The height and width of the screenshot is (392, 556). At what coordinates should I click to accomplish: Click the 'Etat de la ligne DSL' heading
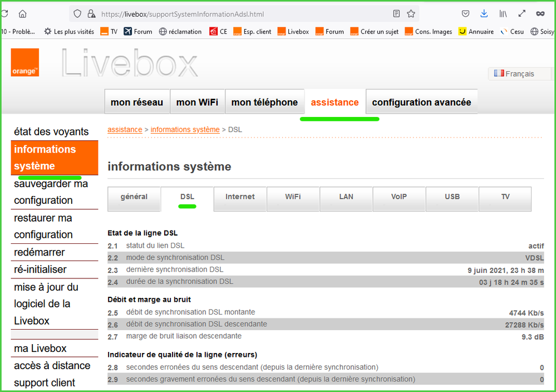[142, 233]
